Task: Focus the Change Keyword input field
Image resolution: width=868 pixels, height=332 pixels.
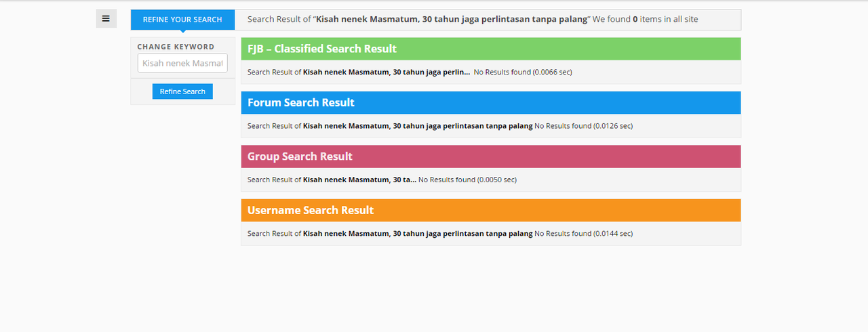Action: coord(182,63)
